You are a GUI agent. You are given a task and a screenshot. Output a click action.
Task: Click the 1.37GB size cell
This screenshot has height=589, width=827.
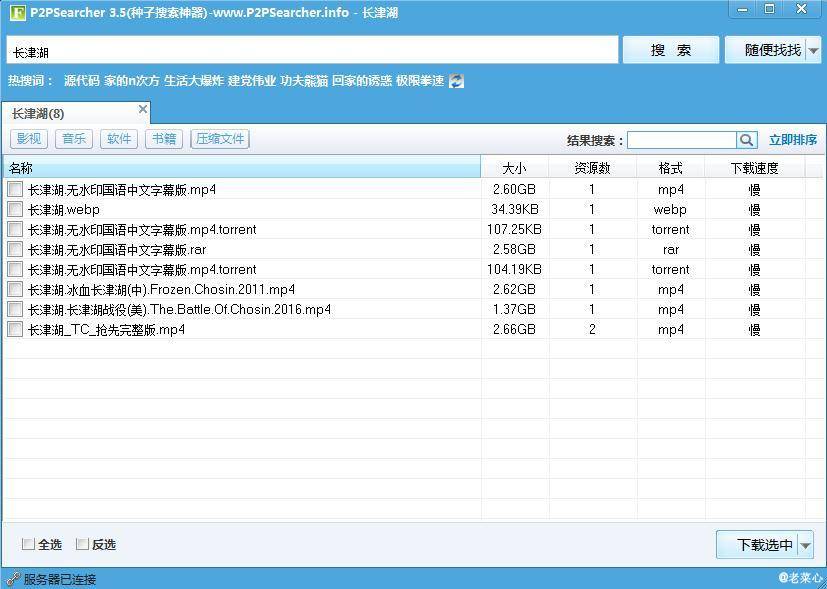[x=514, y=310]
